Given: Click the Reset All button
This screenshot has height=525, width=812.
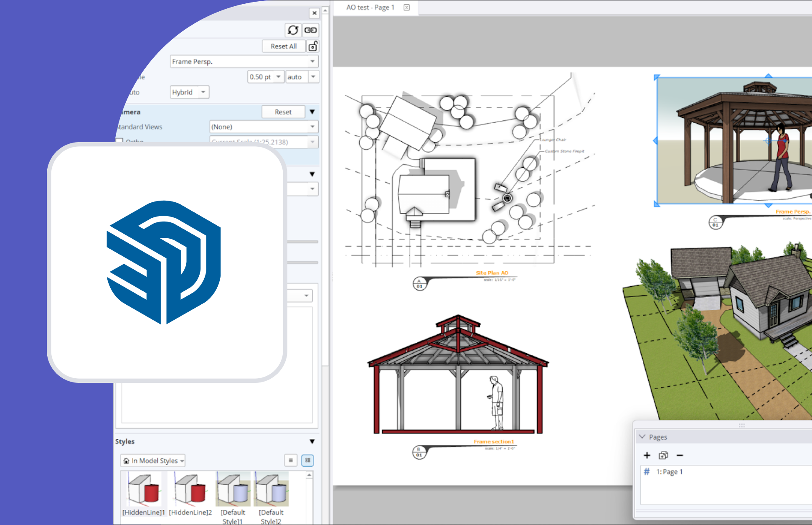Looking at the screenshot, I should tap(284, 46).
